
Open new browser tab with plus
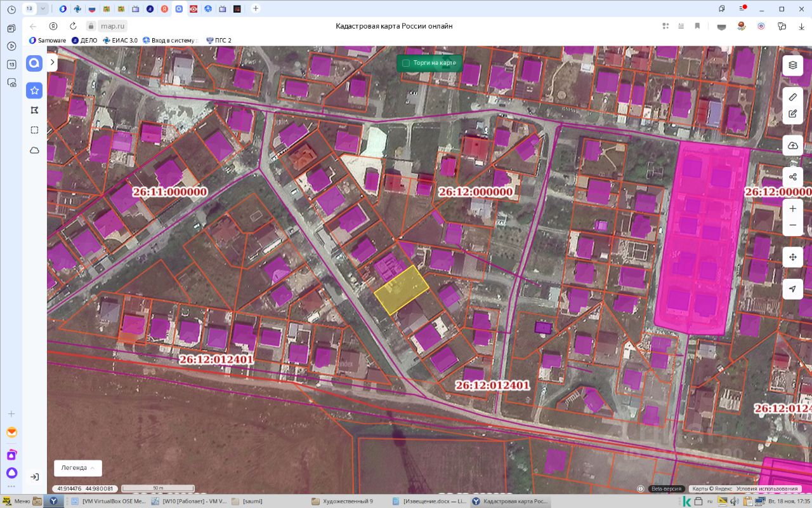(255, 9)
